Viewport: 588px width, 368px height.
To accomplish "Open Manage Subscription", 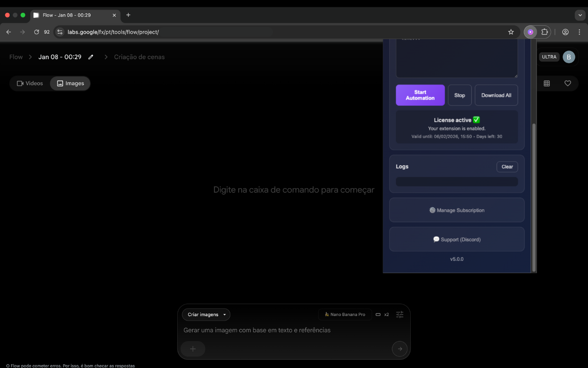I will click(457, 210).
